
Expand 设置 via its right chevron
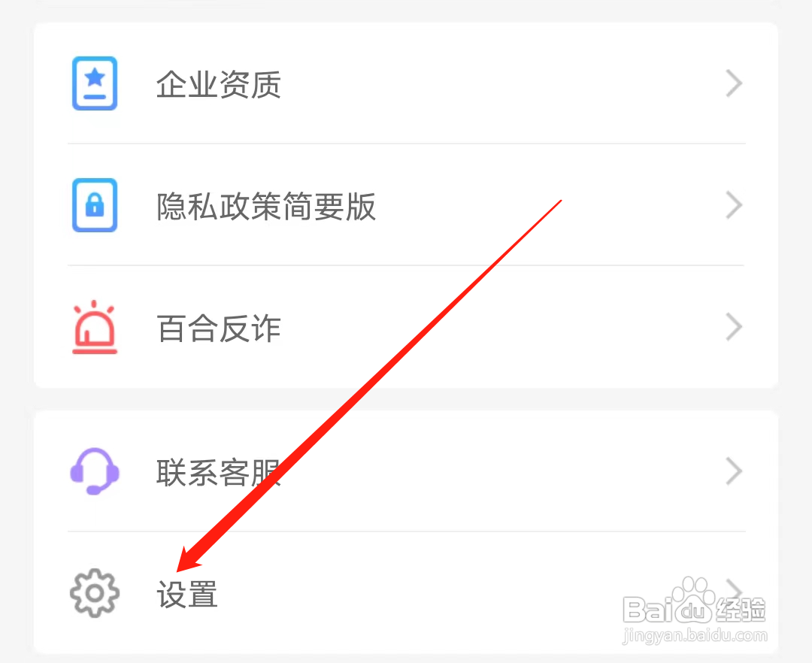point(734,592)
